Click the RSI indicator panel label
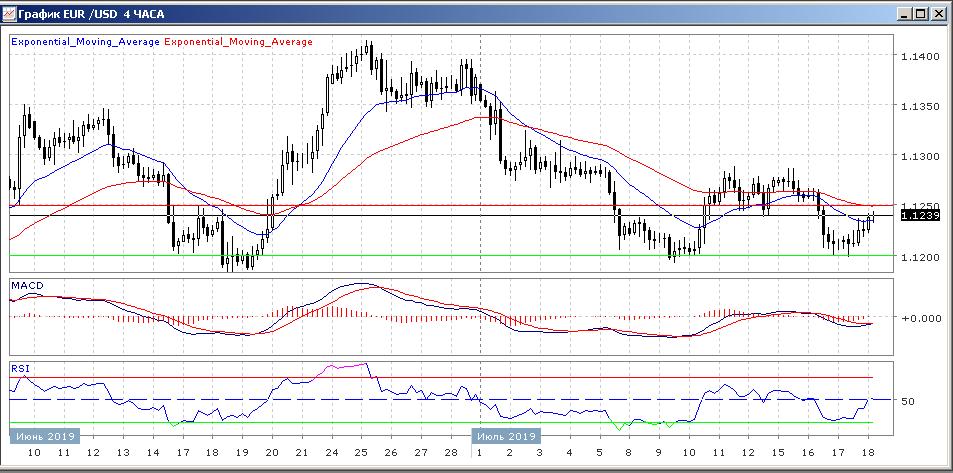 pyautogui.click(x=20, y=368)
